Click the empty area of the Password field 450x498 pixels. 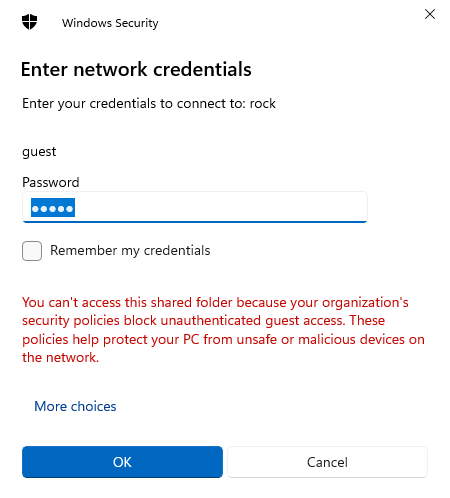220,207
